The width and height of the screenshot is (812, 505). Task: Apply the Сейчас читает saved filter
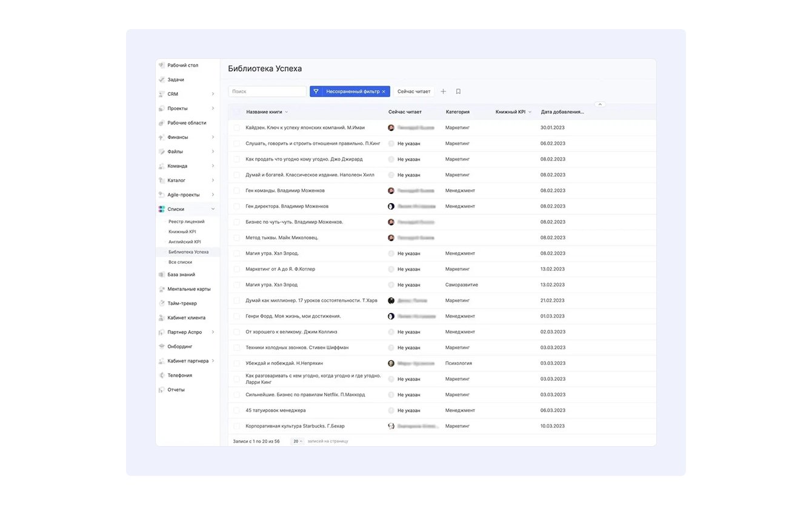tap(414, 92)
